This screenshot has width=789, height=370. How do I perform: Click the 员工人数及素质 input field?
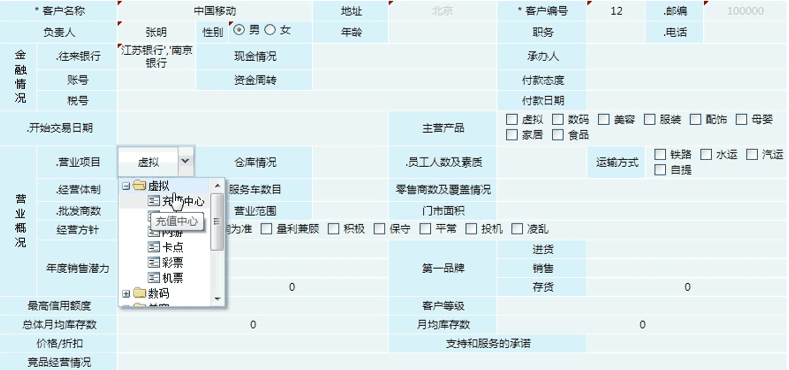pos(541,162)
